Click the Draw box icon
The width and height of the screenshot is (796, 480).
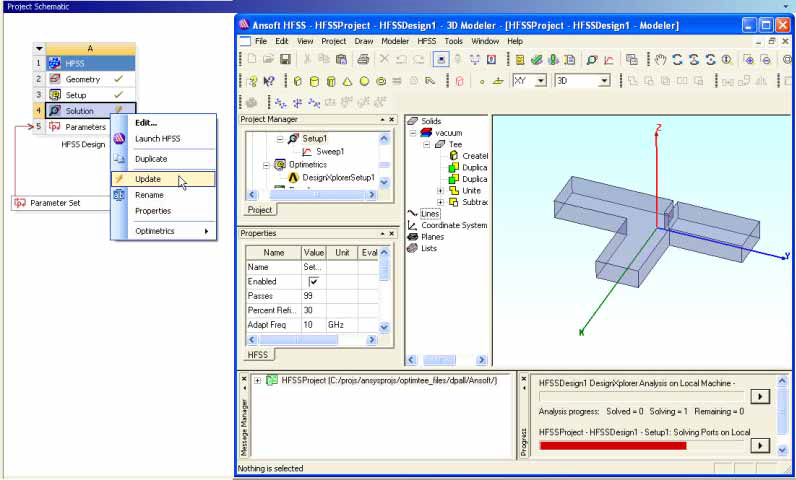pyautogui.click(x=296, y=81)
